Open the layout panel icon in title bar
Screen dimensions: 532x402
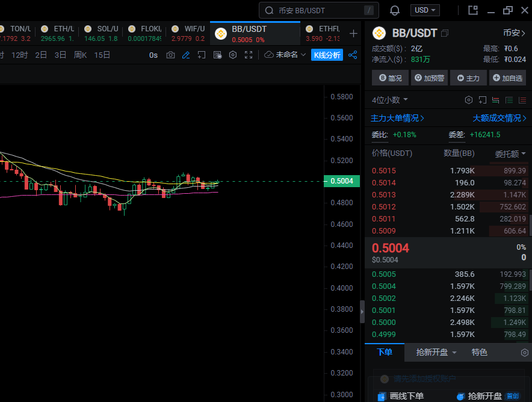(x=473, y=10)
